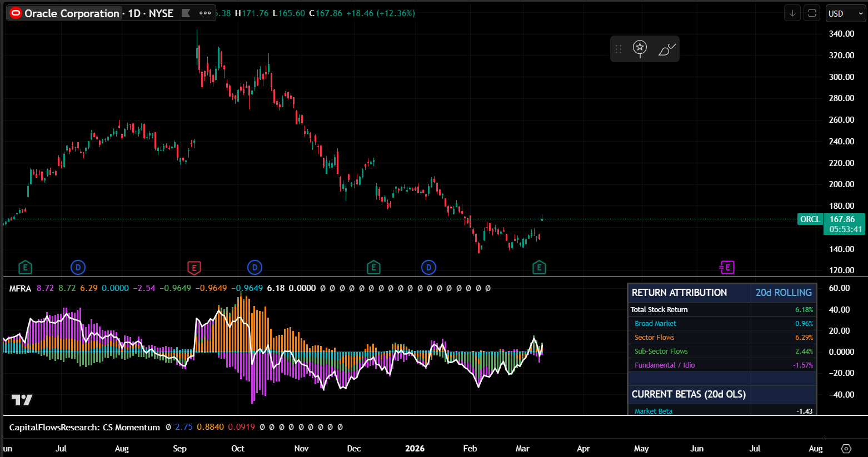
Task: Click the Total Stock Return row label
Action: pos(659,310)
